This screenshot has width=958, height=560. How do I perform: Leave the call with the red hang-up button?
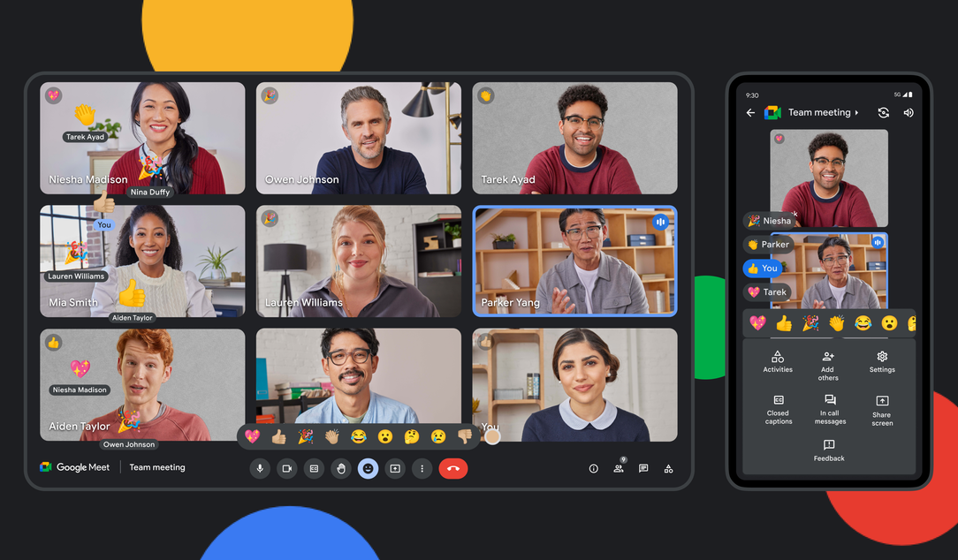point(452,468)
